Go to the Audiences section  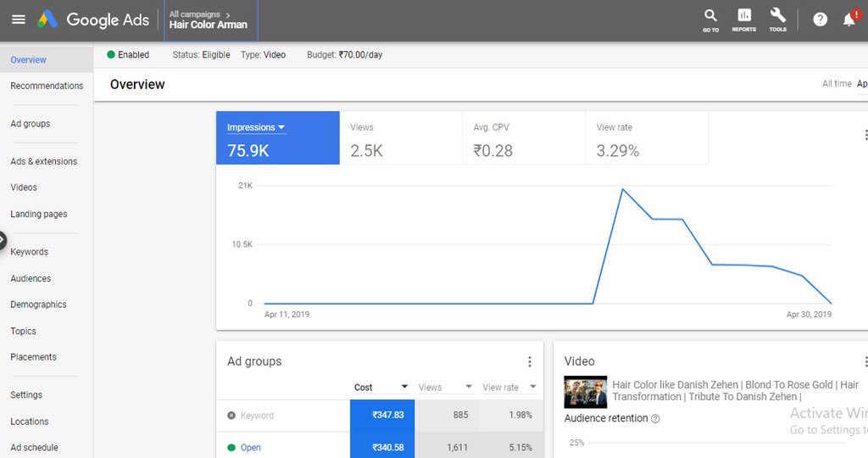[x=31, y=278]
